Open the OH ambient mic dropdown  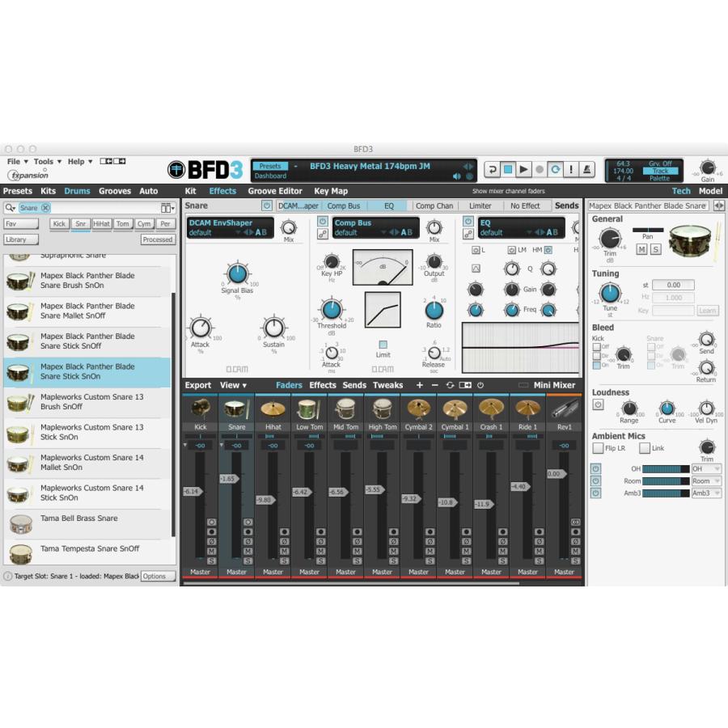pos(706,469)
